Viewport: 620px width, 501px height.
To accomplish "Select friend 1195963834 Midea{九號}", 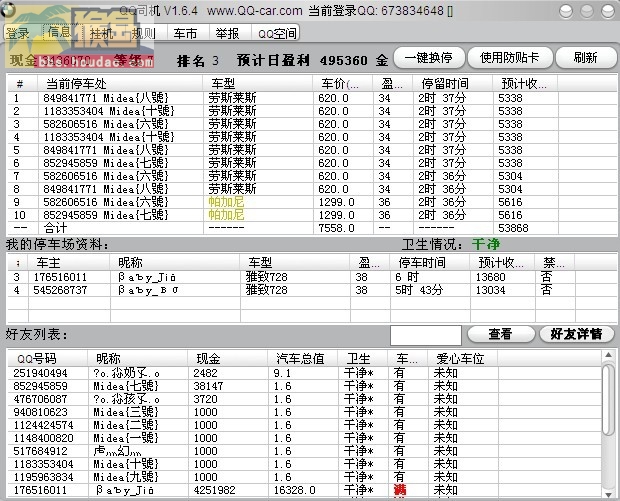I will click(304, 477).
